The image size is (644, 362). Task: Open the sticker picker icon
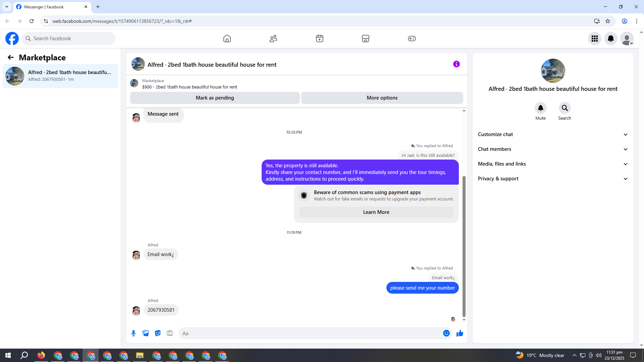(x=158, y=333)
